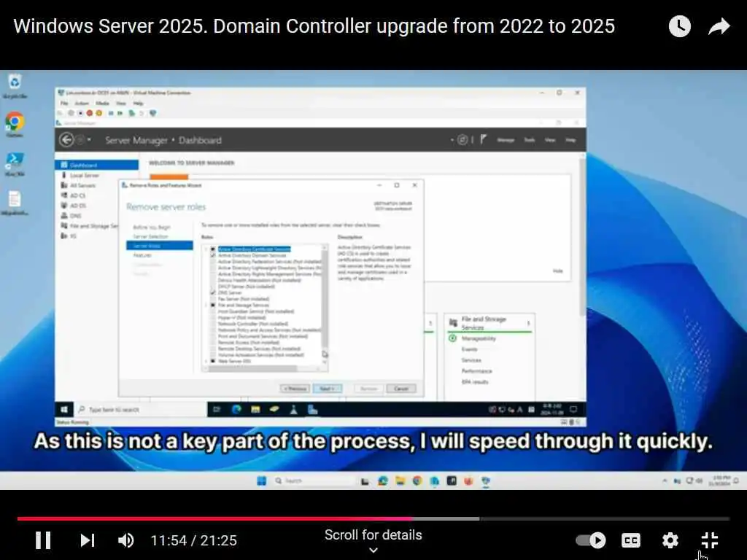Open the Manage menu in Server Manager
Image resolution: width=747 pixels, height=560 pixels.
click(x=506, y=140)
